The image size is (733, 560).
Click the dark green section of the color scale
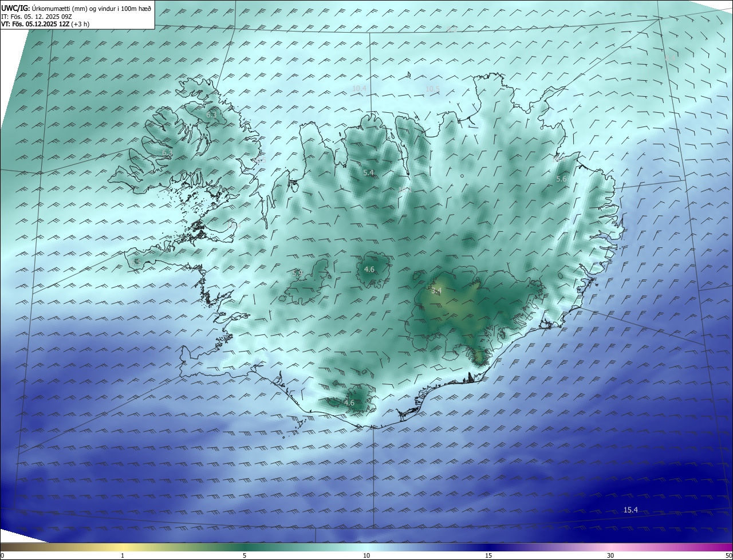(x=245, y=547)
